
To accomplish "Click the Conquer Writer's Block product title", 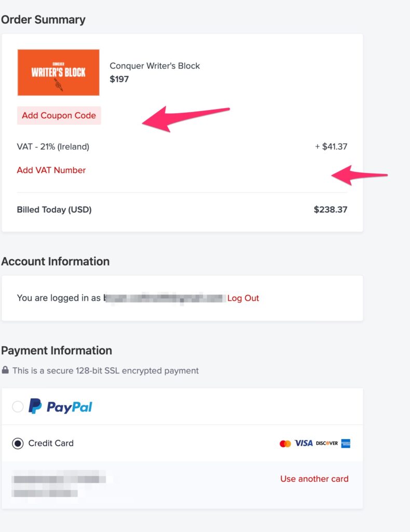I will [155, 66].
